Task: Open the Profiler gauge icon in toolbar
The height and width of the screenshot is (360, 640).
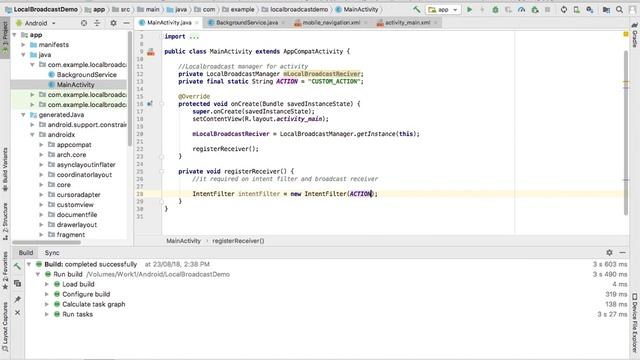Action: (521, 9)
